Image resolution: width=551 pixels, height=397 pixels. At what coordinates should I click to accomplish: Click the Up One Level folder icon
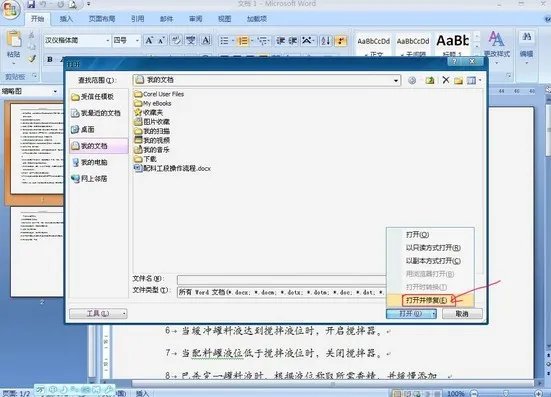pyautogui.click(x=429, y=80)
